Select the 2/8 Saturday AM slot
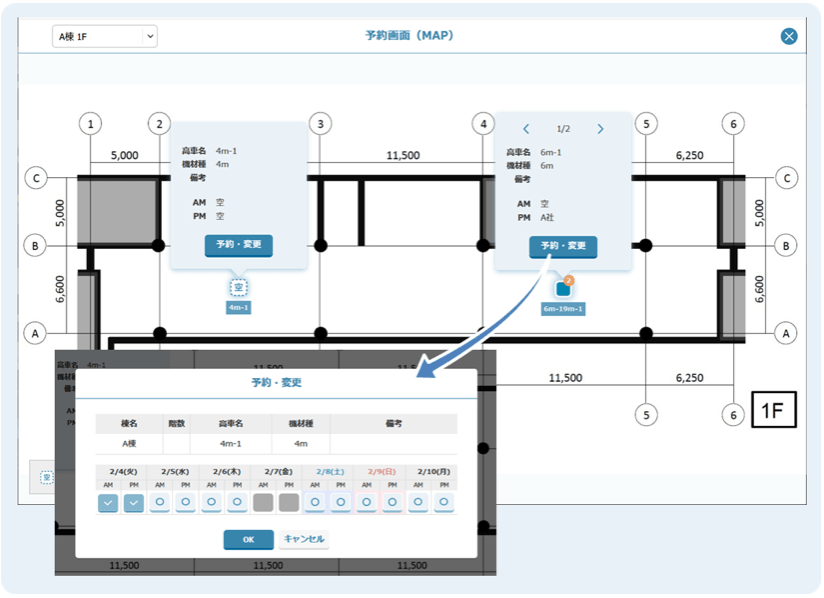Viewport: 824px width, 598px height. pyautogui.click(x=316, y=502)
